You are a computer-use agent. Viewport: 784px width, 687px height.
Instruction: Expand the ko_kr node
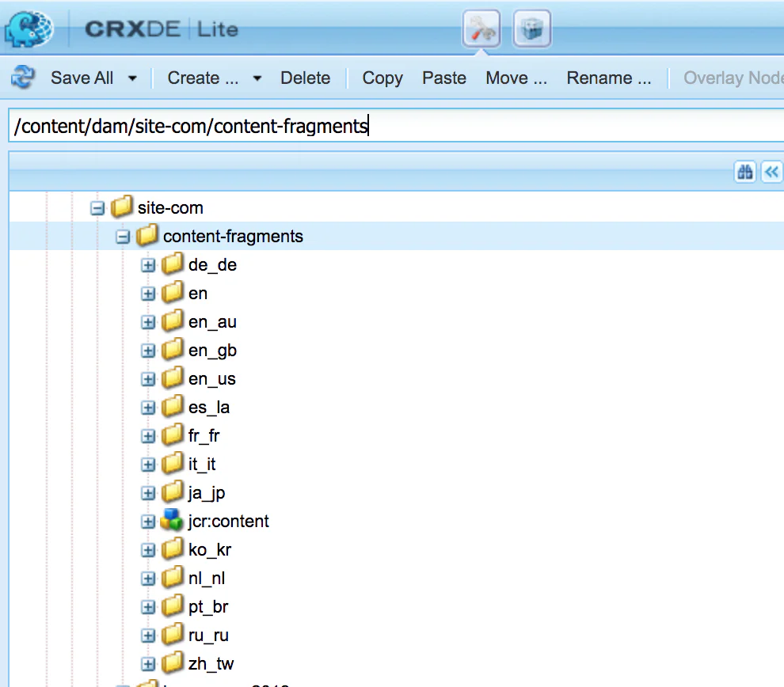tap(148, 550)
